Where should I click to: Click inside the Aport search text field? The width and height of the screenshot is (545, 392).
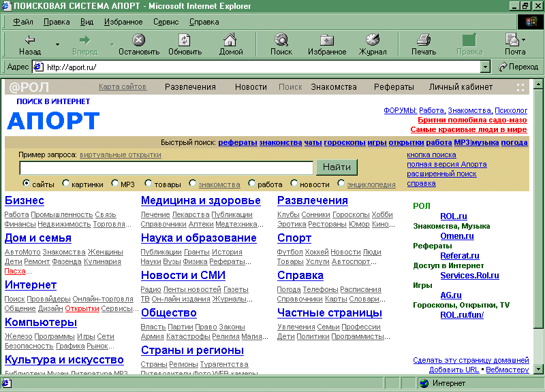[x=166, y=167]
